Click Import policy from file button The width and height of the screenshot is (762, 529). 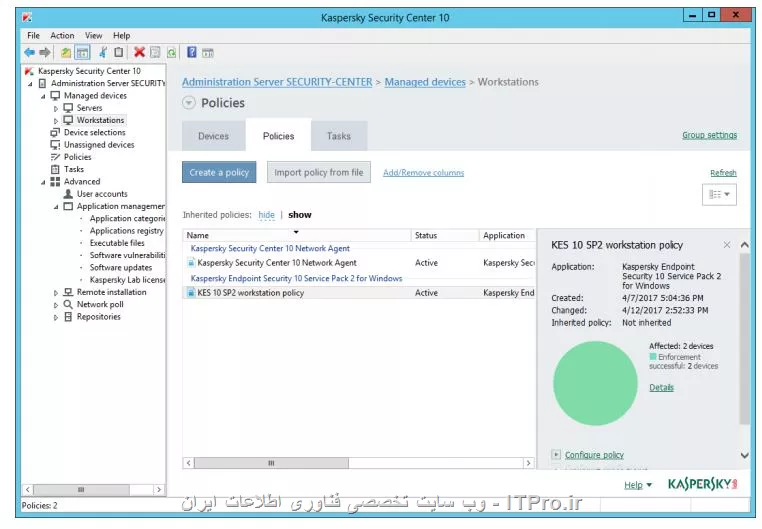tap(319, 172)
